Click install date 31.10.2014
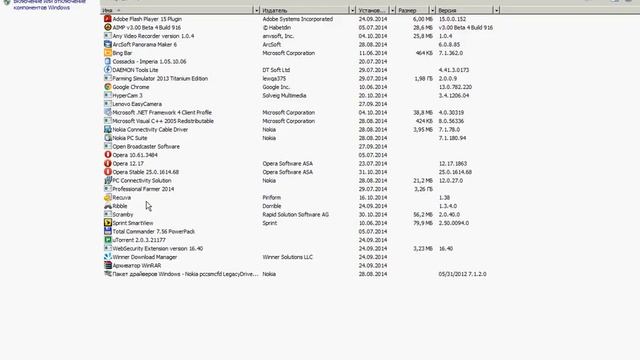Screen dimensions: 640x360 [373, 172]
